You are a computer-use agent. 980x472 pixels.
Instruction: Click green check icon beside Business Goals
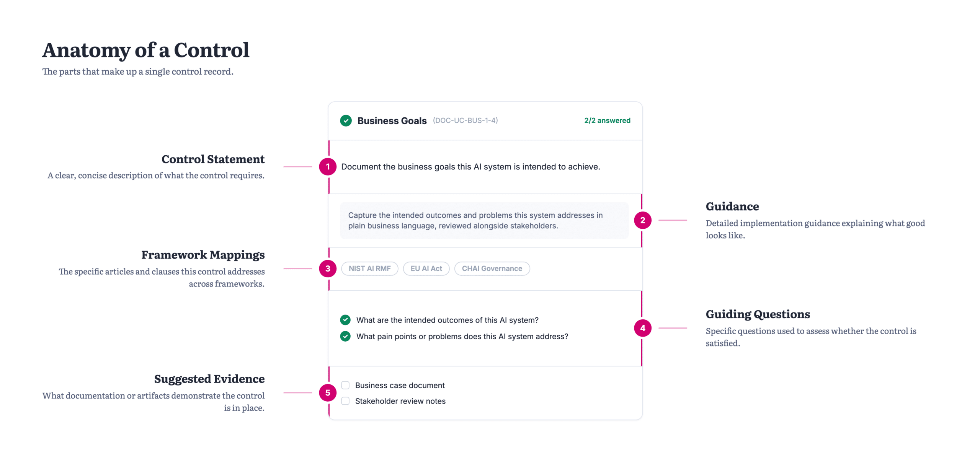pos(346,120)
